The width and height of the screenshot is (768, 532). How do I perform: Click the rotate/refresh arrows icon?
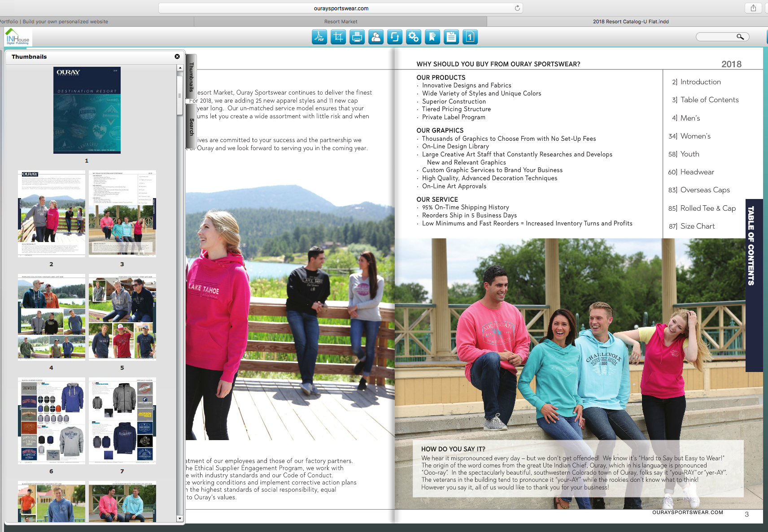point(395,37)
